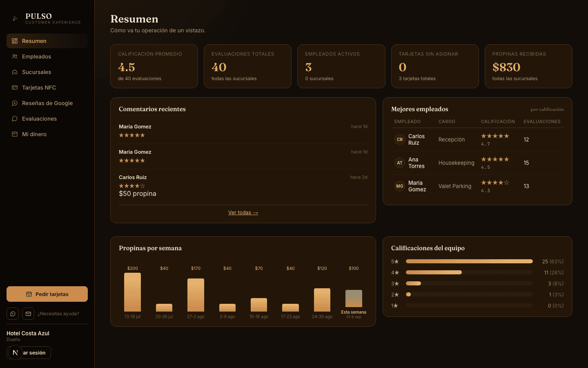Click the Calificación promedio 4.5 card
The width and height of the screenshot is (588, 368).
(154, 66)
